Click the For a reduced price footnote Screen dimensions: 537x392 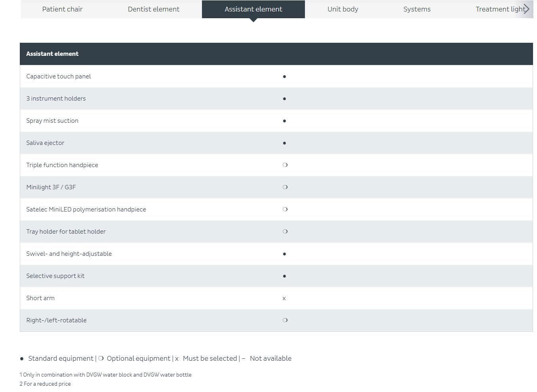coord(46,384)
